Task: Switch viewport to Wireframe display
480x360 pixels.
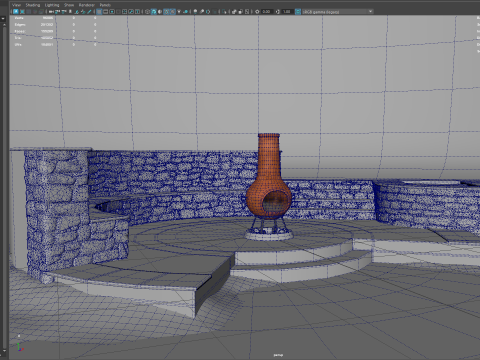Action: 147,12
